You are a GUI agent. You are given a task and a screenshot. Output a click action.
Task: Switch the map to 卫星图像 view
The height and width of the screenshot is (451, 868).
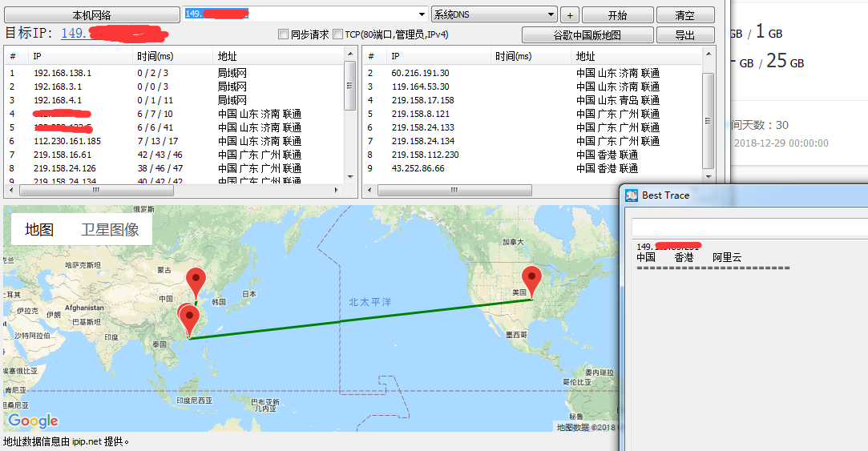[110, 230]
